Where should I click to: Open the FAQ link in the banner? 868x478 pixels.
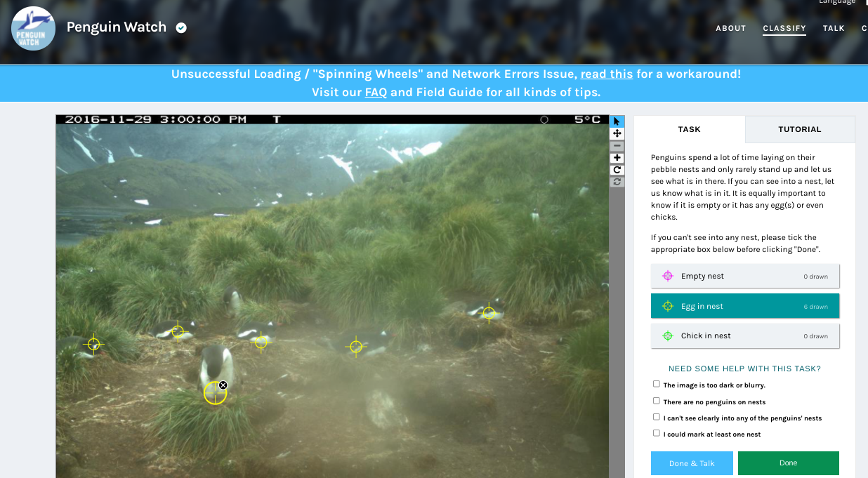376,92
